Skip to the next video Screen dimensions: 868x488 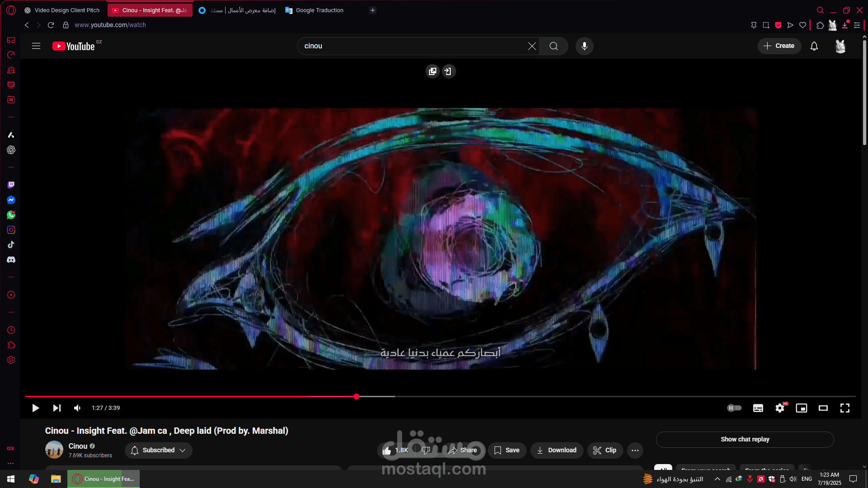57,408
